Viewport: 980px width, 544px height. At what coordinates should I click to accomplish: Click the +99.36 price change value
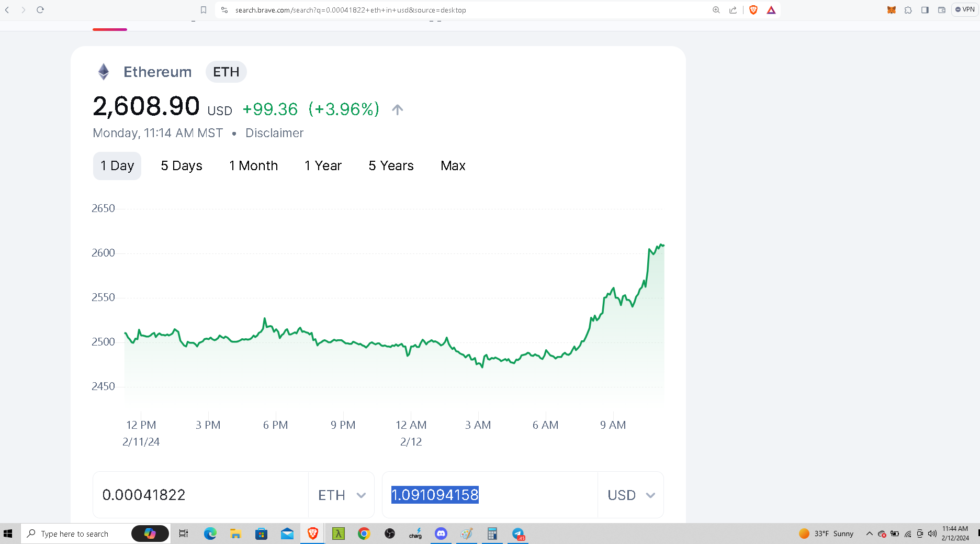pyautogui.click(x=270, y=109)
